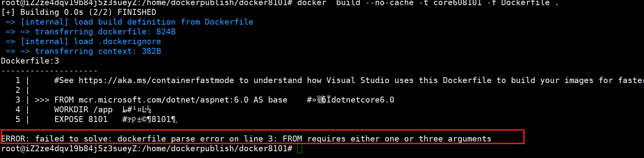Click the FROM keyword on line 3
The height and width of the screenshot is (158, 644).
tap(64, 100)
